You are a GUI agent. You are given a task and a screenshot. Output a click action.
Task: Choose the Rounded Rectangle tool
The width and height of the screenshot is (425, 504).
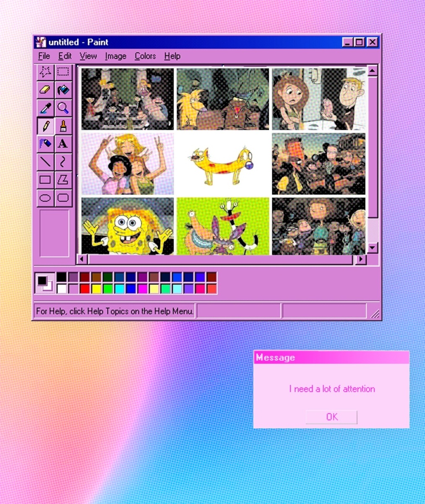tap(63, 198)
